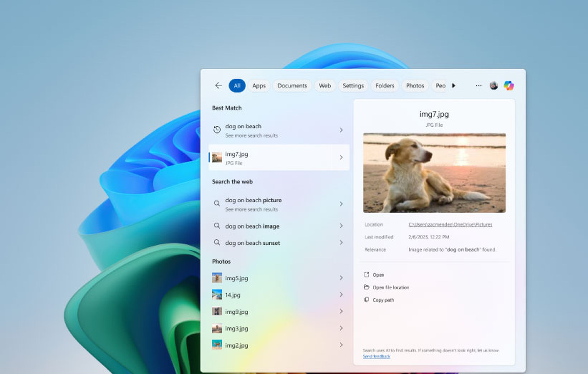
Task: Expand the chevron for img5.jpg
Action: tap(341, 278)
